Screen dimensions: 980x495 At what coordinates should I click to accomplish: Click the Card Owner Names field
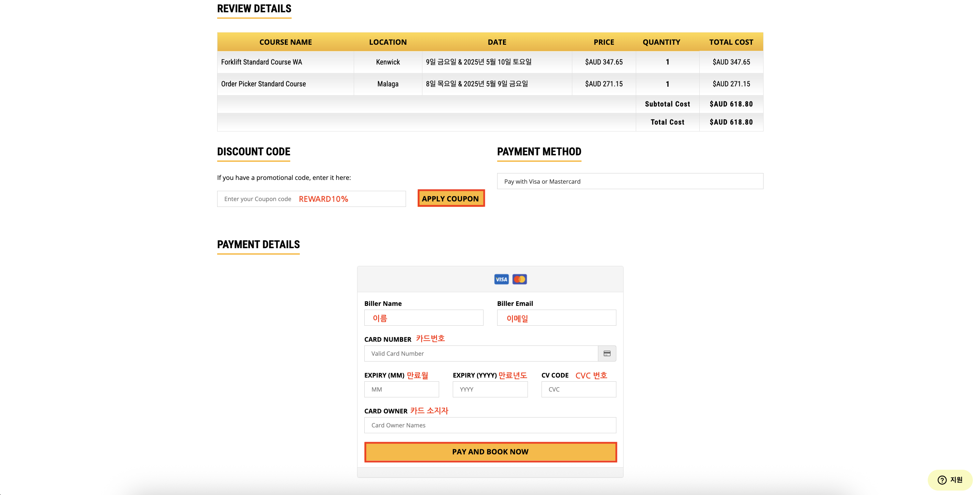490,425
